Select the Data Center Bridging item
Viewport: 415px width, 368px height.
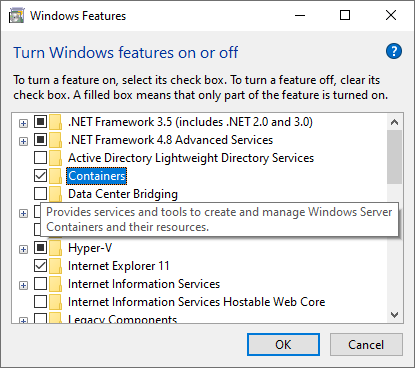(123, 194)
